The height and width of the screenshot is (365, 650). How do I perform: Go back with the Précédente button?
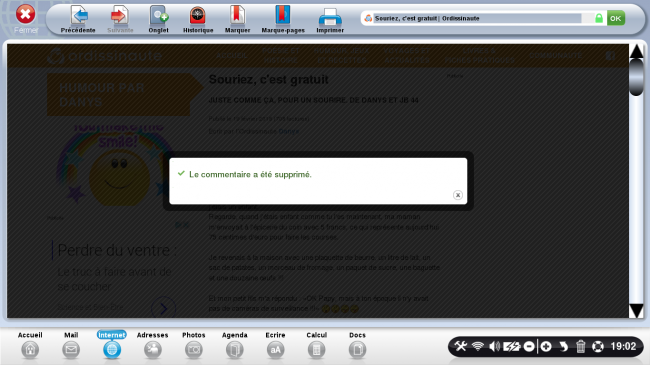[78, 19]
